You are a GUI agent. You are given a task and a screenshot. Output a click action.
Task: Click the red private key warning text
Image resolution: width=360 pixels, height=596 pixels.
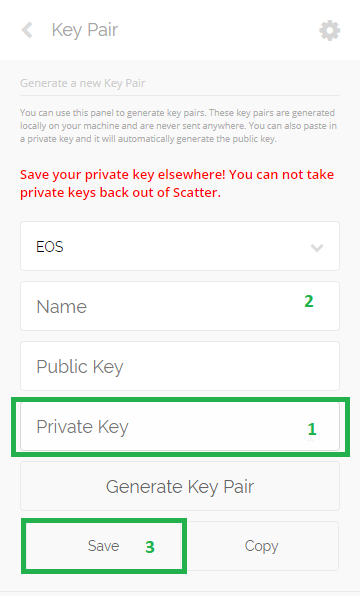click(177, 184)
